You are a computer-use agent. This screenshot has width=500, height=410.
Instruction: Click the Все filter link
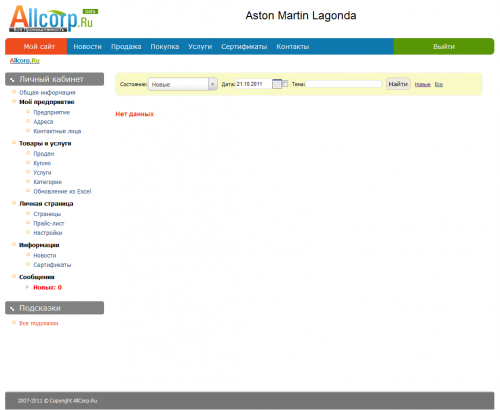(439, 85)
